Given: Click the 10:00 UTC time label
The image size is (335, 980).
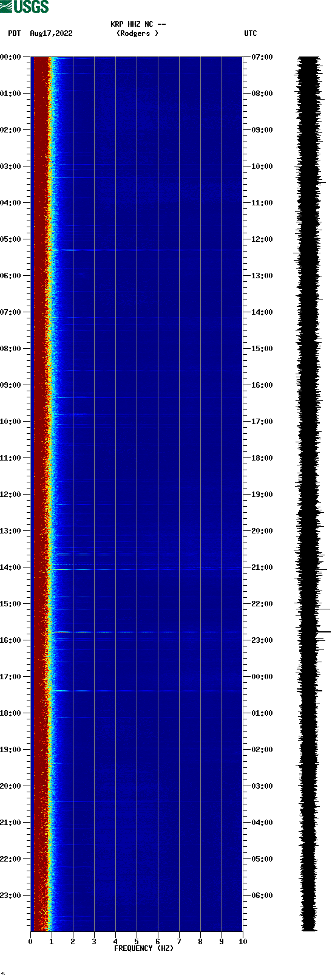Looking at the screenshot, I should [x=262, y=166].
